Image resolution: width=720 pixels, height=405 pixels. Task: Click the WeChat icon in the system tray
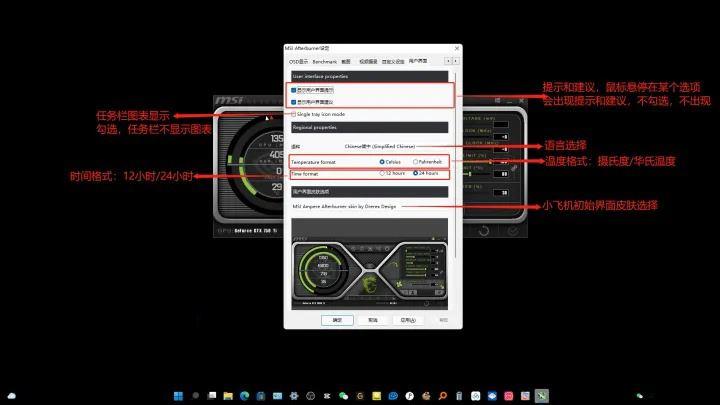(x=640, y=396)
